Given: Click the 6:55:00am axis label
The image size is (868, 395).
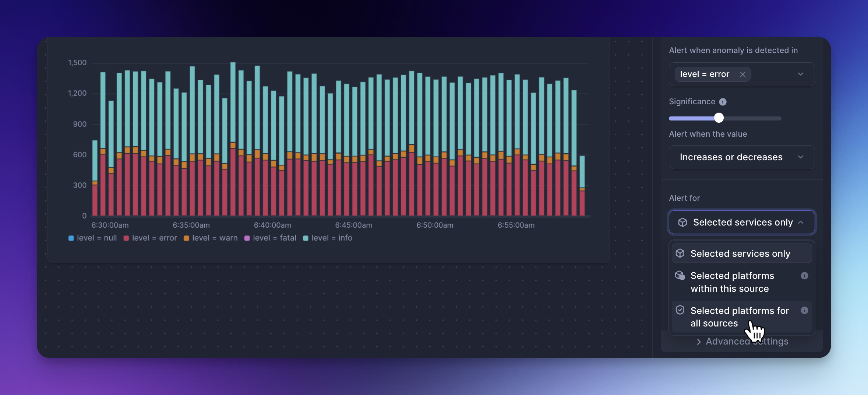Looking at the screenshot, I should click(x=516, y=225).
